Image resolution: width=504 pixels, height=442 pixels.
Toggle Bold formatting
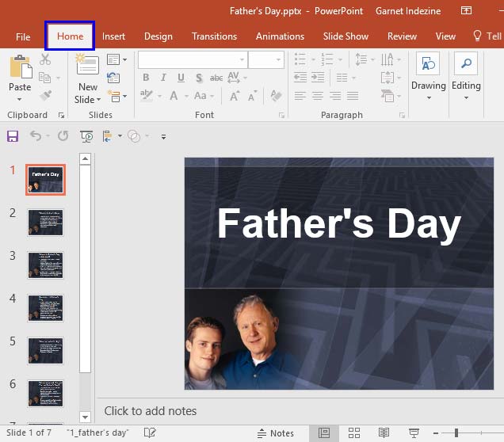click(146, 78)
